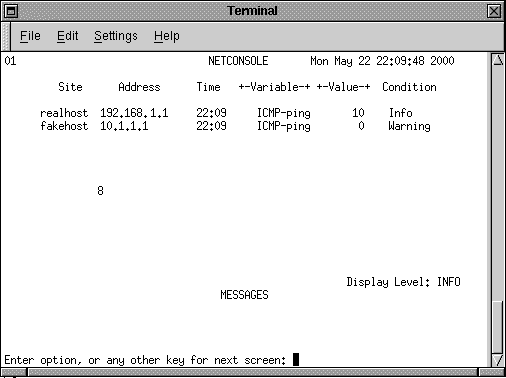Grab the menu bar drag handle

(x=6, y=36)
